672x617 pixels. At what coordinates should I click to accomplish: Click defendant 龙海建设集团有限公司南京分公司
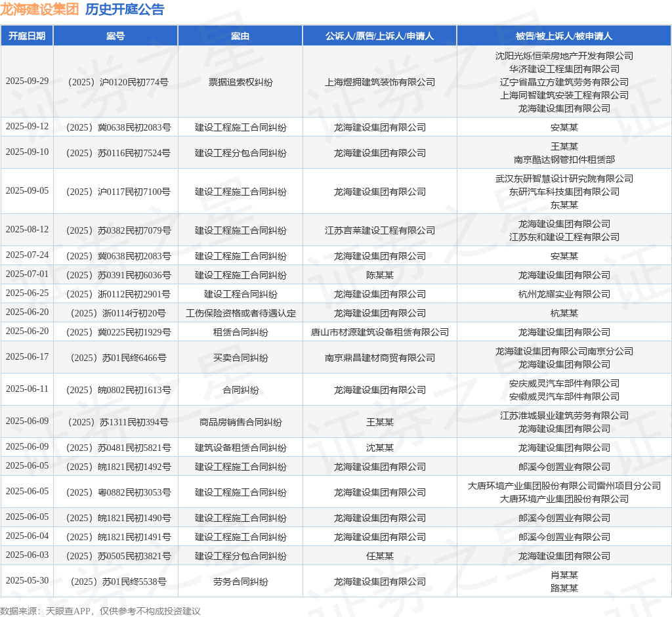pos(564,351)
